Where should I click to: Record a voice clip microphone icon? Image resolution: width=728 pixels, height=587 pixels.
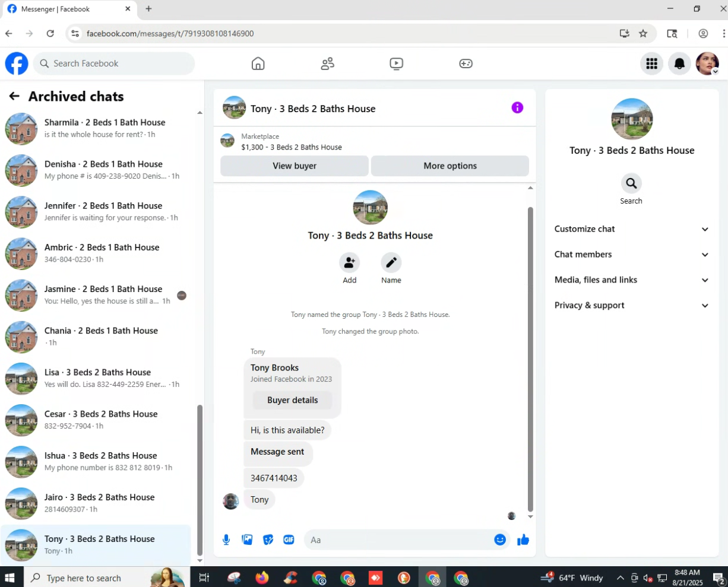tap(226, 540)
